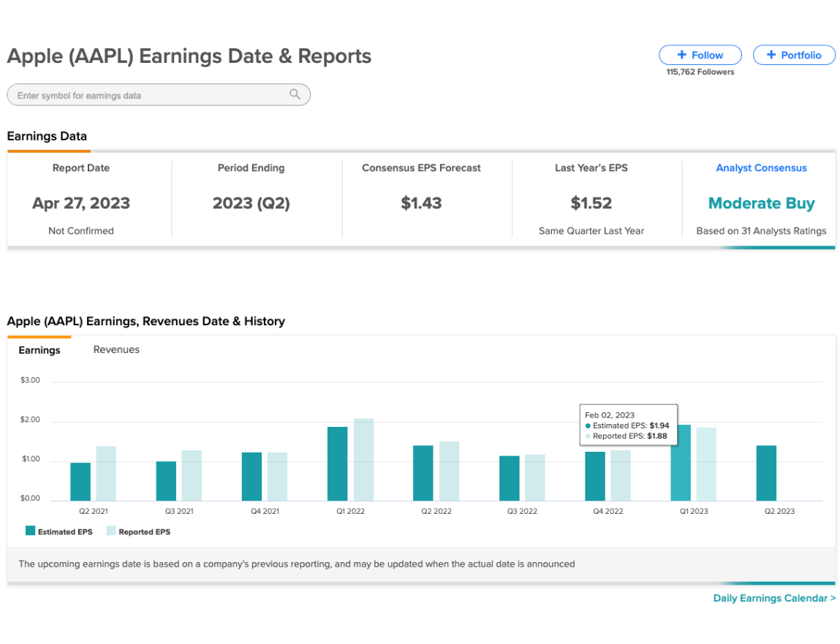The height and width of the screenshot is (644, 840).
Task: Click the Q1 2022 estimated EPS bar
Action: [x=338, y=463]
